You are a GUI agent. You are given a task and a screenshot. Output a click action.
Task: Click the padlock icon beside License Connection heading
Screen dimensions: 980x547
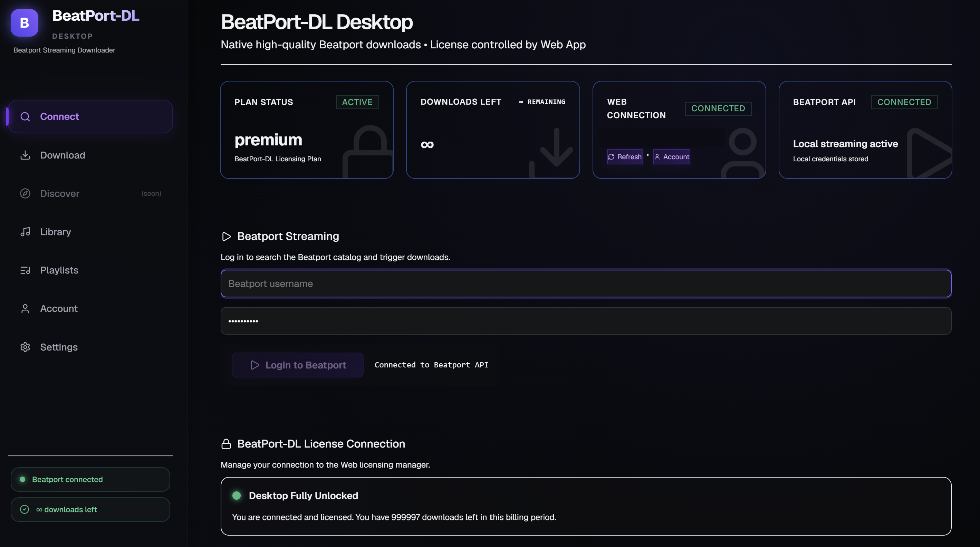pos(226,444)
